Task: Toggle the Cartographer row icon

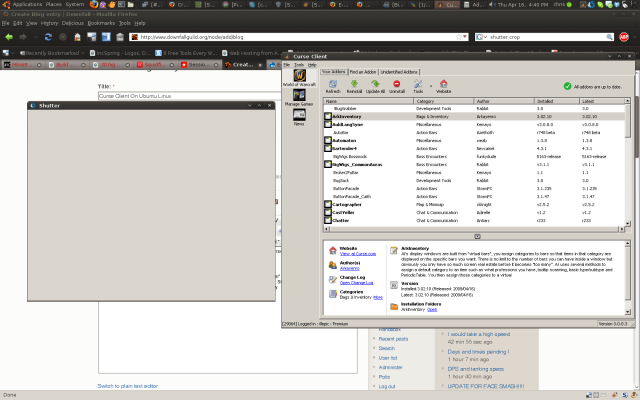Action: pos(328,204)
